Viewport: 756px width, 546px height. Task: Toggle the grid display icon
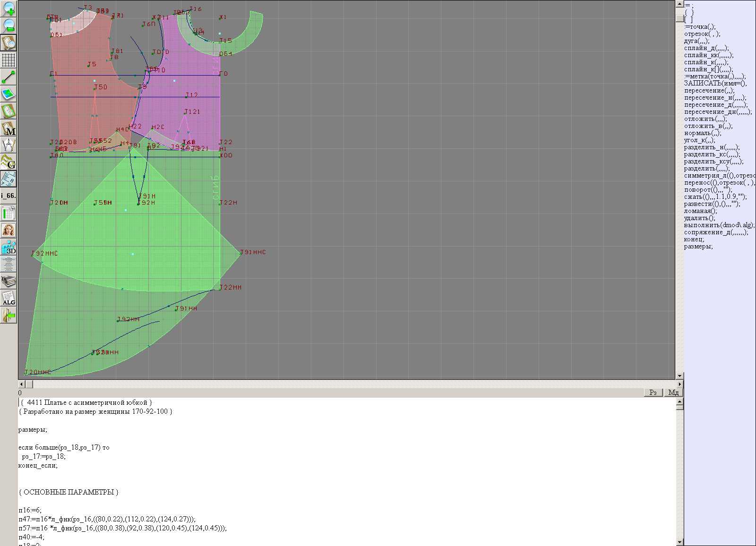pyautogui.click(x=9, y=60)
